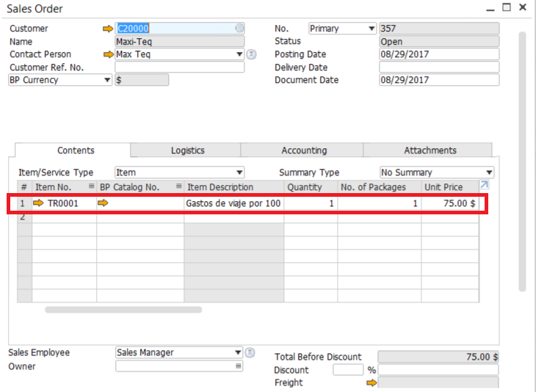Expand the Sales Employee dropdown
The image size is (536, 392).
click(x=238, y=352)
